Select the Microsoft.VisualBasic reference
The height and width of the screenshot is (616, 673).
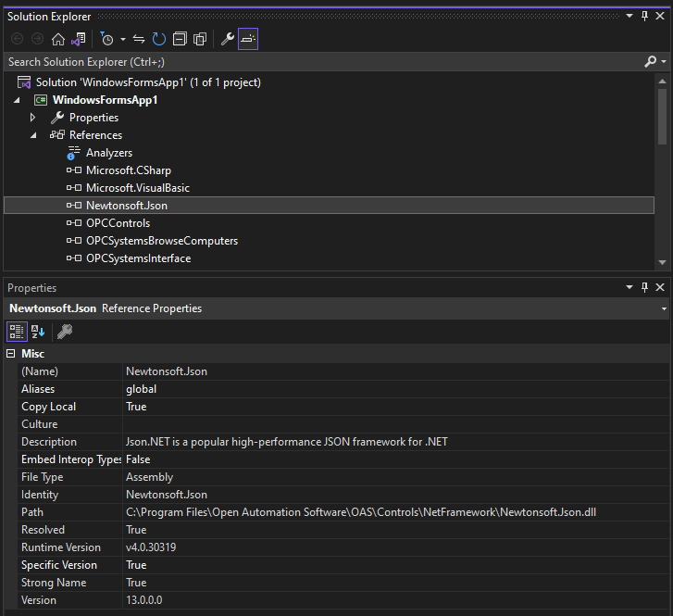(137, 188)
